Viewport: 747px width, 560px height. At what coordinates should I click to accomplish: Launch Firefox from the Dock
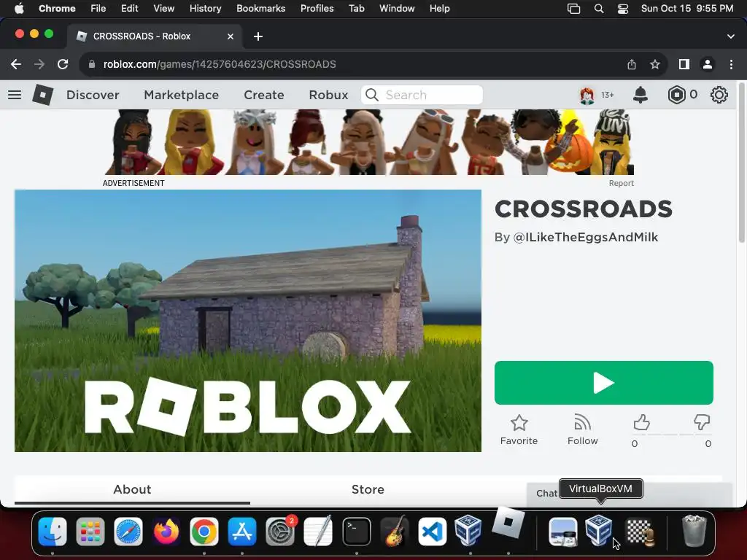(166, 532)
